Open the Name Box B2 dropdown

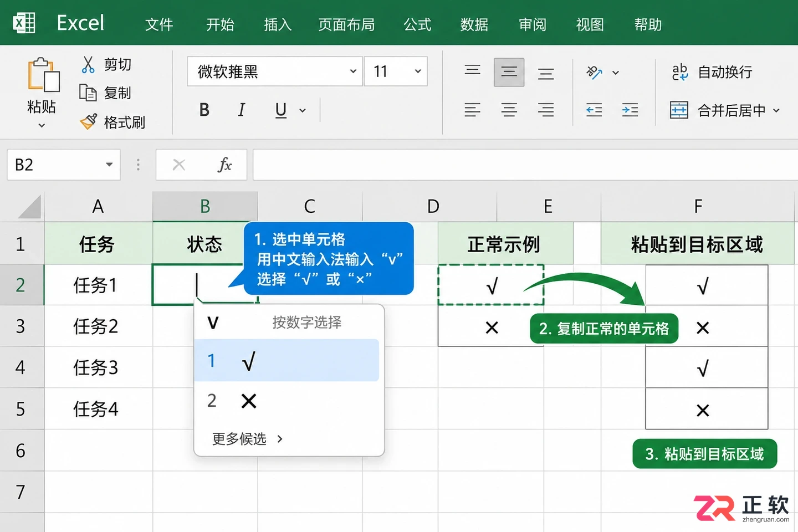(109, 165)
